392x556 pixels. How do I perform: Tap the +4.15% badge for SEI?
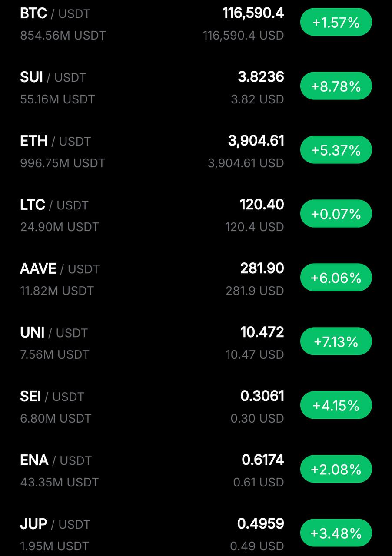click(336, 405)
